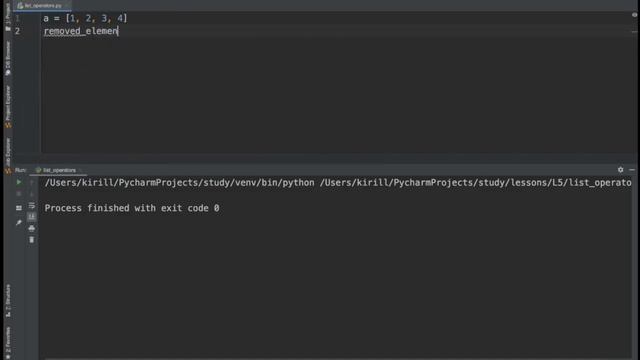This screenshot has width=640, height=360.
Task: Open the Job Explorer side tab
Action: point(8,155)
